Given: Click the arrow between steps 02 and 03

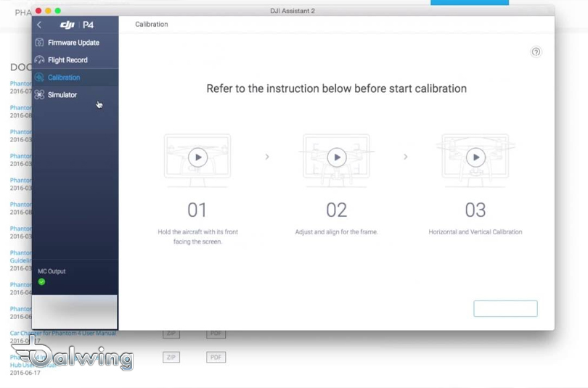Looking at the screenshot, I should click(x=405, y=157).
